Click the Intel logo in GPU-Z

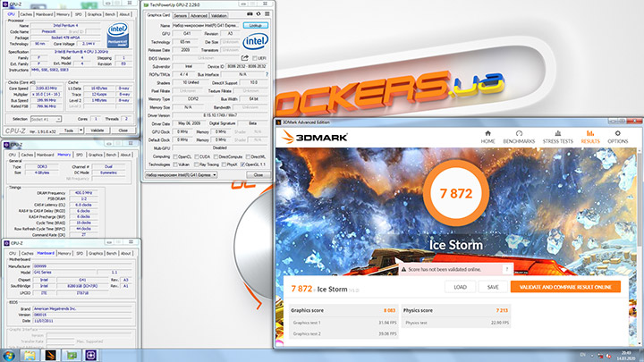pyautogui.click(x=255, y=41)
